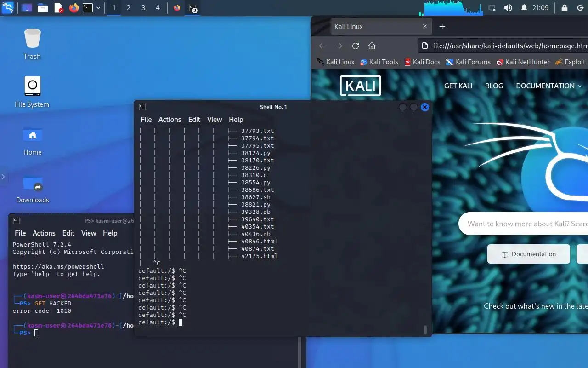Image resolution: width=588 pixels, height=368 pixels.
Task: Close the Shell No. 1 window
Action: point(425,107)
